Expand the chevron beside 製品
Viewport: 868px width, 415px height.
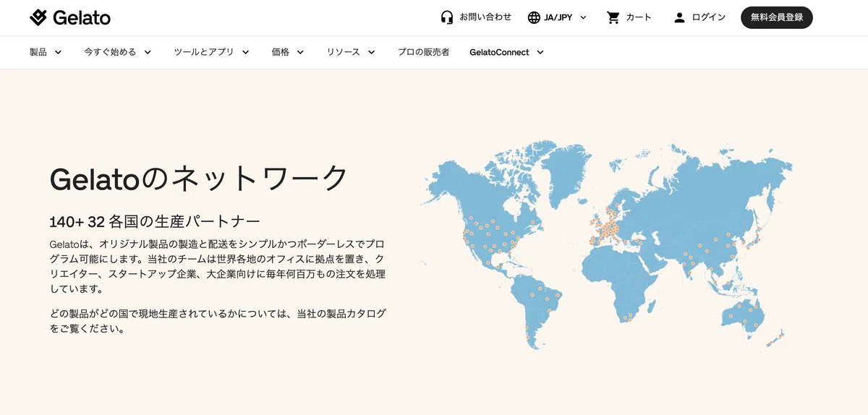pos(58,52)
